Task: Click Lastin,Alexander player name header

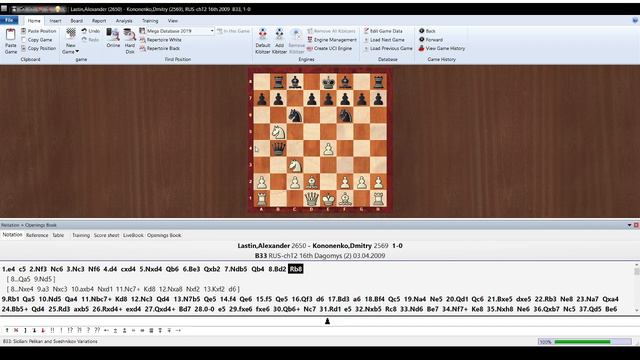Action: (x=264, y=246)
